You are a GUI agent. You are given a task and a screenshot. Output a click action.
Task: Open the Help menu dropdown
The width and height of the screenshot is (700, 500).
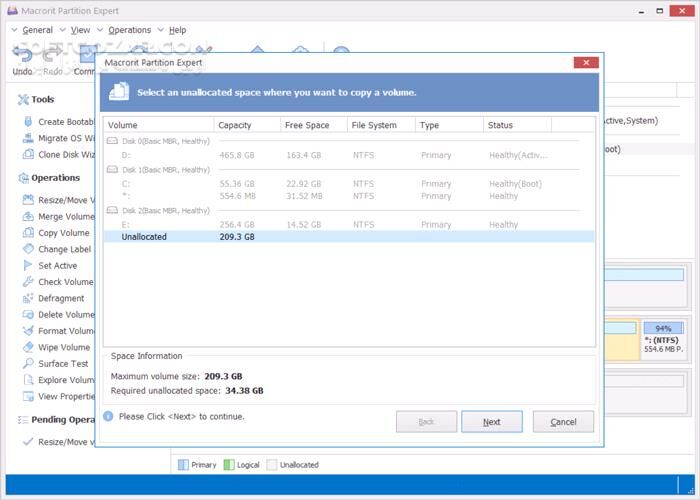click(x=176, y=30)
